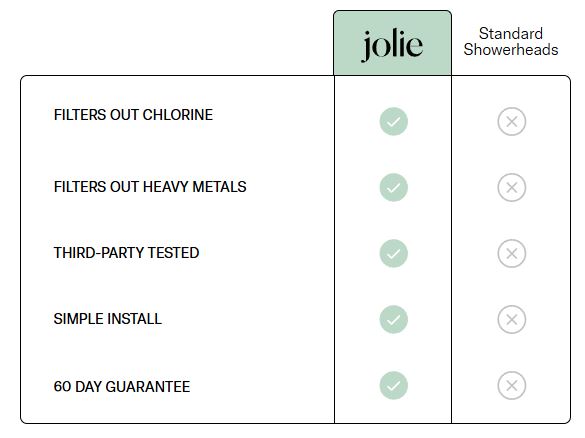Image resolution: width=585 pixels, height=438 pixels.
Task: Click the word Standard in column heading
Action: click(x=511, y=34)
